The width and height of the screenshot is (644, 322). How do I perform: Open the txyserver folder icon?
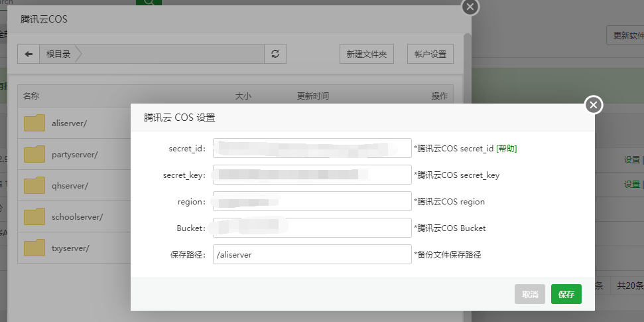pos(34,248)
